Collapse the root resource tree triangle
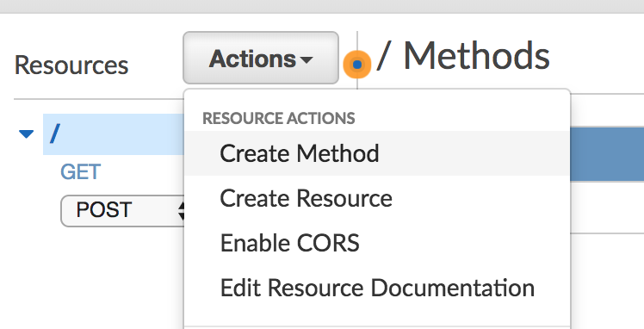The width and height of the screenshot is (644, 329). click(x=27, y=134)
